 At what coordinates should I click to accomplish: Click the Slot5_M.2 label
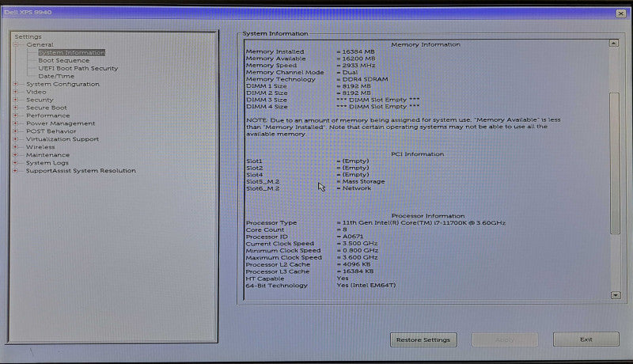point(263,181)
